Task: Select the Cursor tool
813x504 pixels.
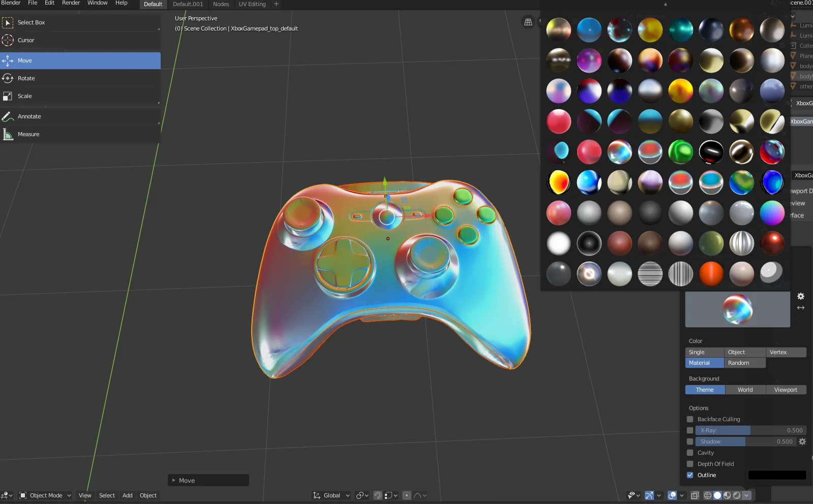Action: click(x=26, y=40)
